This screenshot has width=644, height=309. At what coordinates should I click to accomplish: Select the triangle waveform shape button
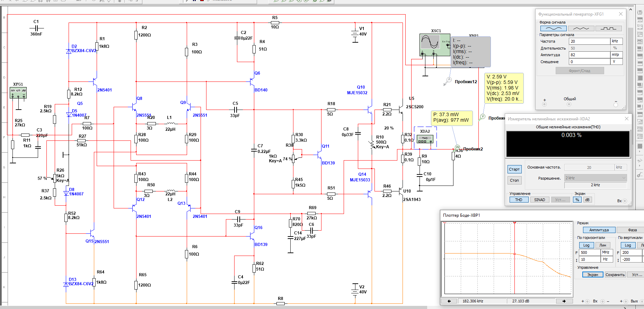click(x=581, y=28)
